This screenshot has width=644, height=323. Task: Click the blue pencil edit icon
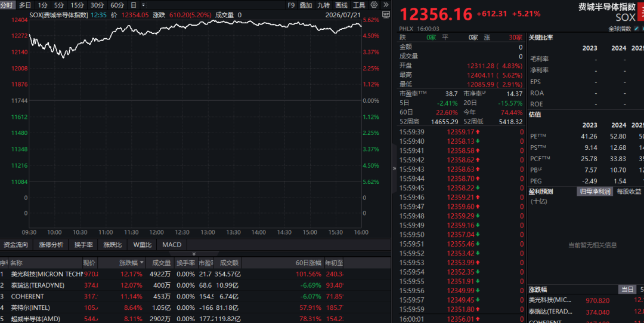point(636,29)
